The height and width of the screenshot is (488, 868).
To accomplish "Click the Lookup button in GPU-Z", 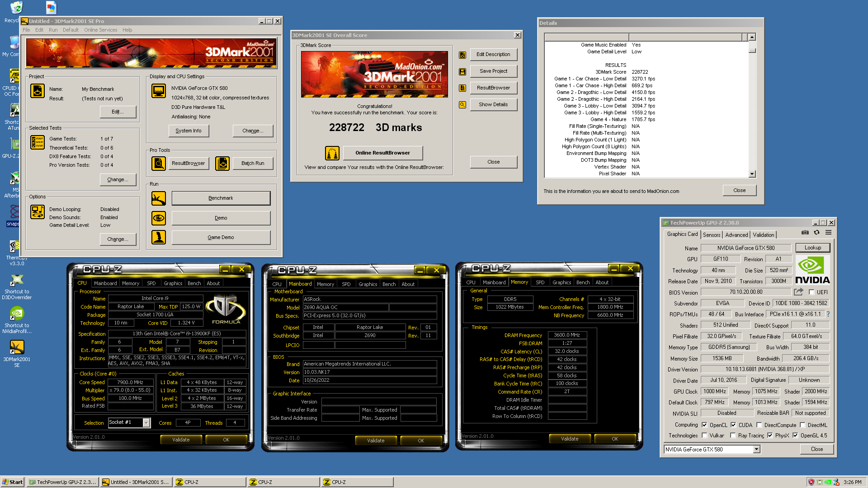I will [812, 248].
